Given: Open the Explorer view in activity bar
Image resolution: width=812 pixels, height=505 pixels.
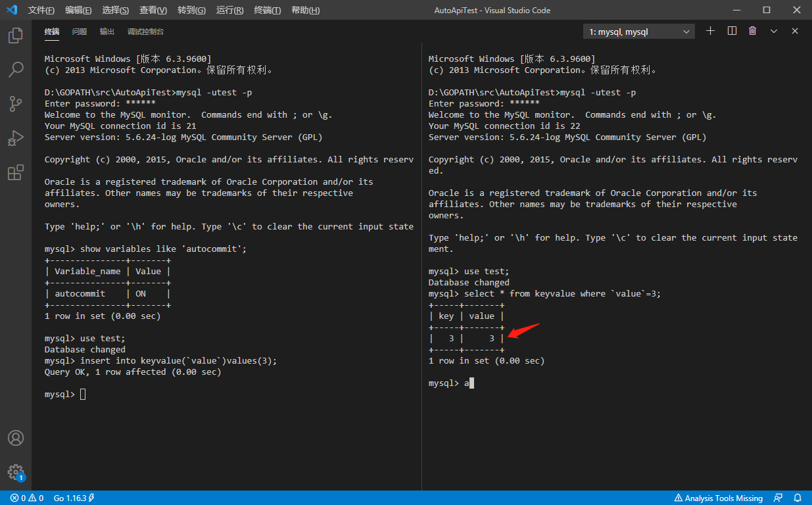Looking at the screenshot, I should pyautogui.click(x=16, y=36).
